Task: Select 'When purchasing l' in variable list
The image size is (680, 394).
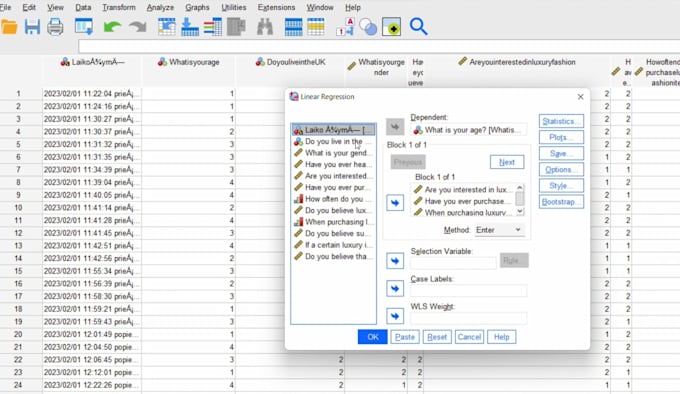Action: pos(333,222)
